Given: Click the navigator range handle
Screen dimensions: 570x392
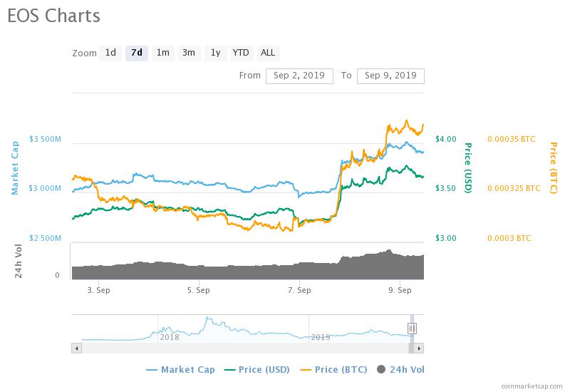Looking at the screenshot, I should coord(412,329).
